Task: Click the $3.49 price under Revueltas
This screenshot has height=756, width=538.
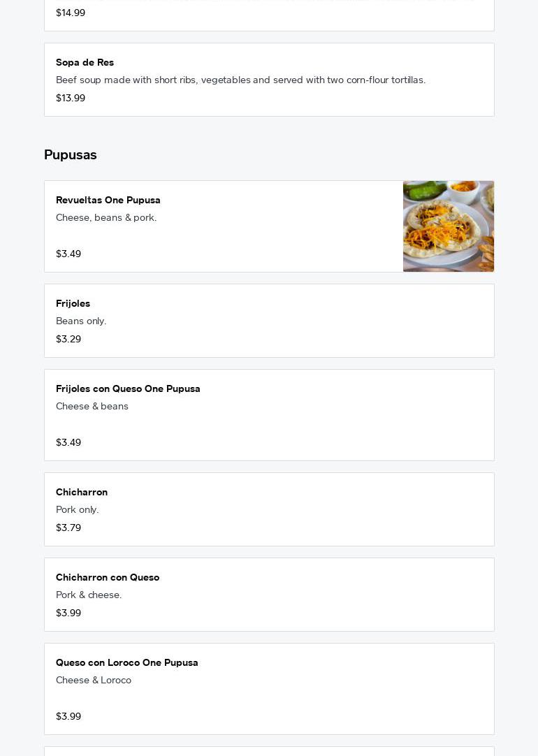Action: click(x=68, y=254)
